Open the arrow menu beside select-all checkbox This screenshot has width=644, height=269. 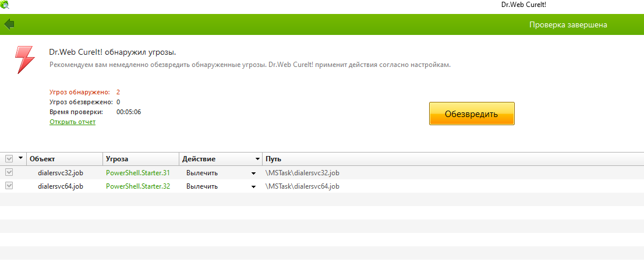[x=21, y=158]
